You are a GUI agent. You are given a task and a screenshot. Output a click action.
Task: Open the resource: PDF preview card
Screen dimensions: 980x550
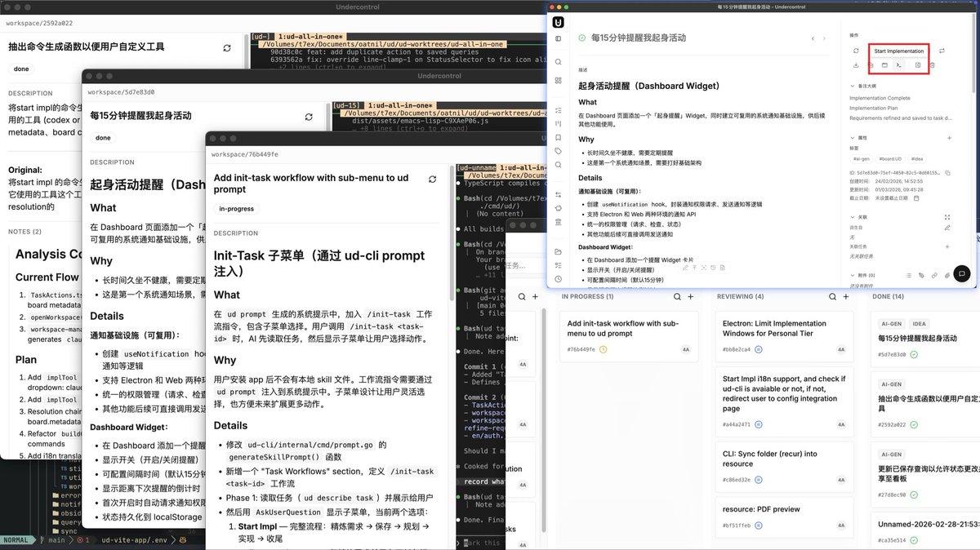coord(784,517)
